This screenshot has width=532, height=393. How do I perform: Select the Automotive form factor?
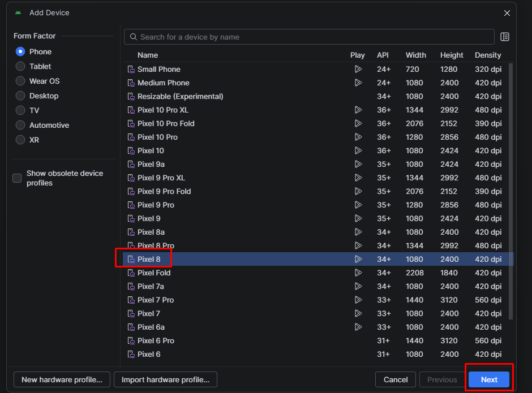coord(20,125)
